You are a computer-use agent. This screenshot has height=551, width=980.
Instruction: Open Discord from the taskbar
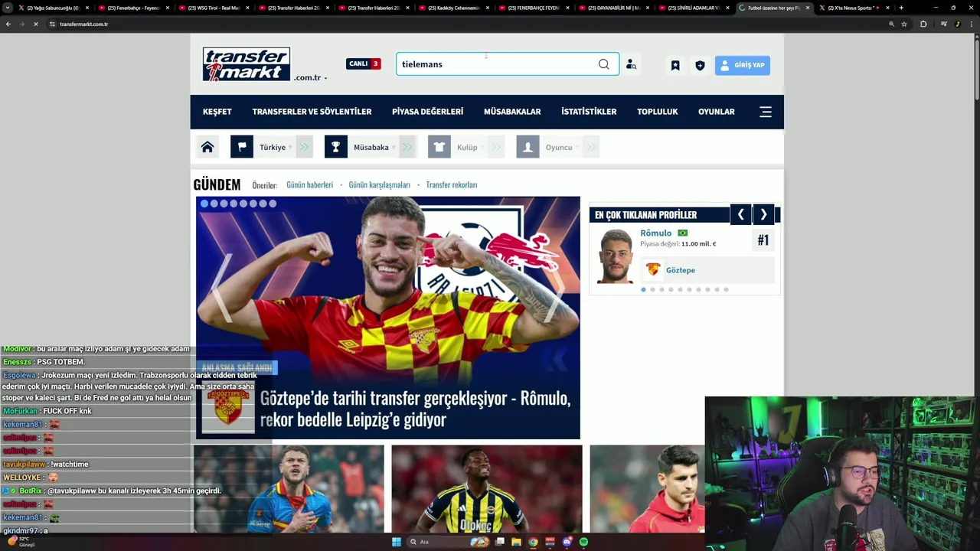coord(567,542)
